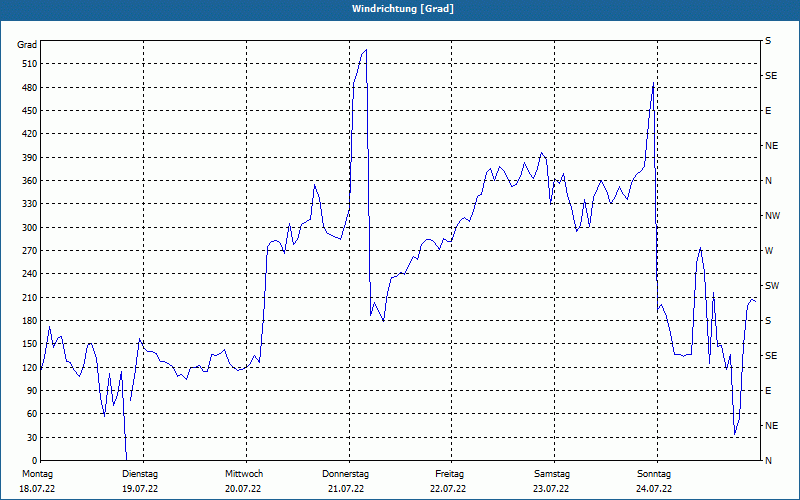Viewport: 800px width, 500px height.
Task: Select the date 21.07.22
Action: tap(346, 489)
